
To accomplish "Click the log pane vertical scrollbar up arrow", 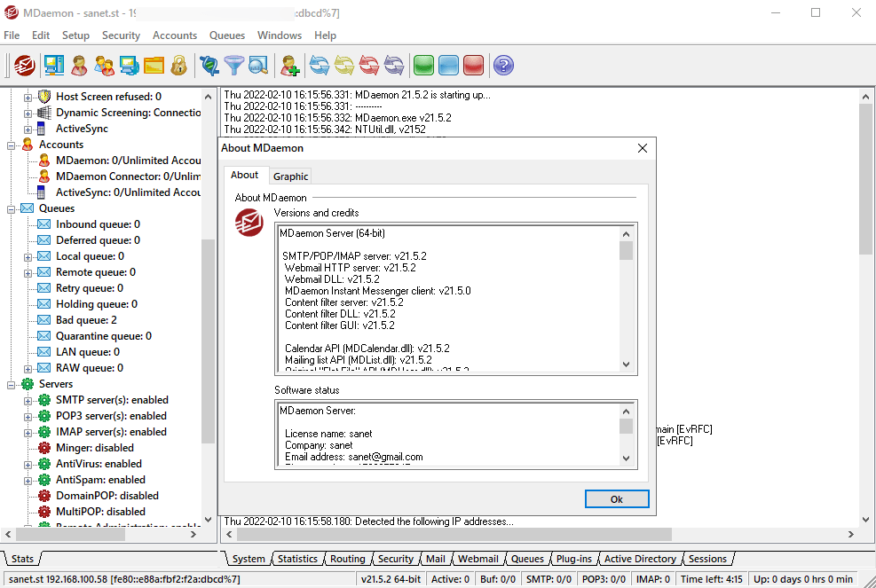I will [x=865, y=97].
